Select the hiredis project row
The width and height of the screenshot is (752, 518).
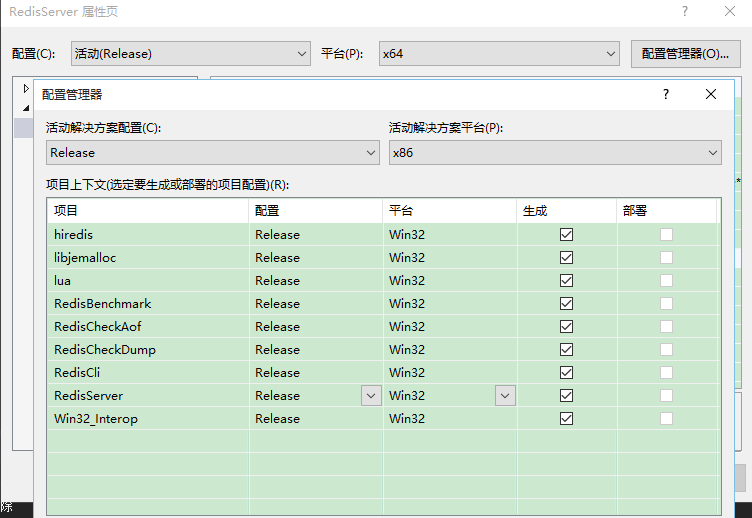[x=384, y=235]
